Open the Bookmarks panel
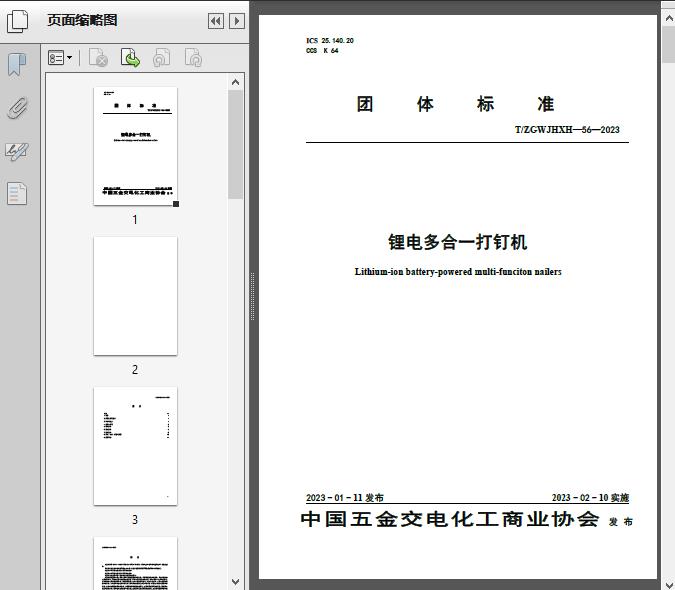Image resolution: width=675 pixels, height=590 pixels. (x=17, y=65)
